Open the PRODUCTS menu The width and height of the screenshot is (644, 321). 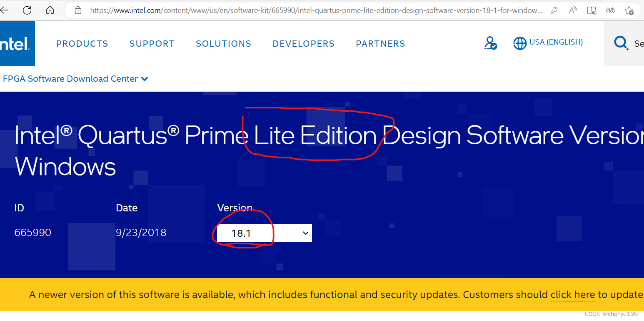(x=82, y=44)
